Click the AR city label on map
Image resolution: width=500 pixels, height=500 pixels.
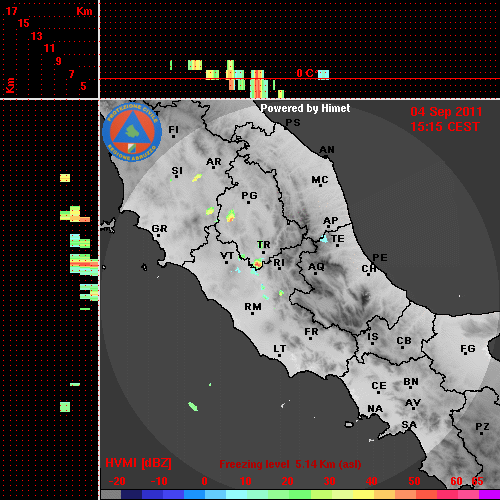click(214, 162)
